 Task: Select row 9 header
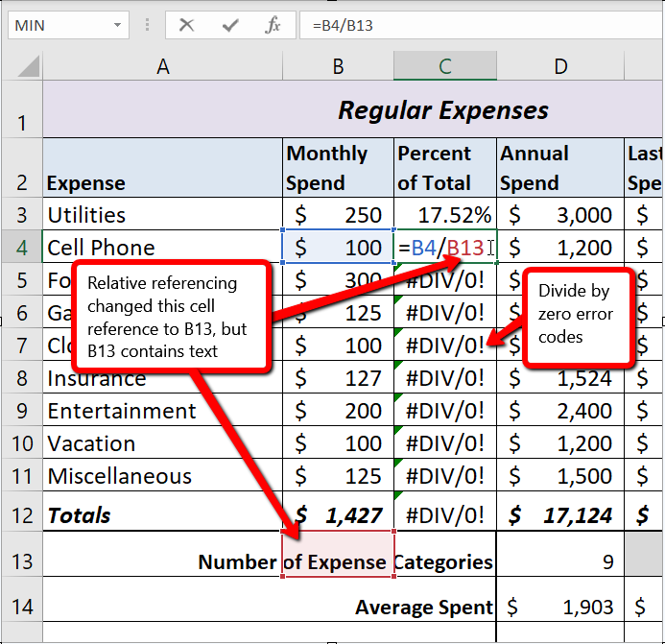point(22,410)
